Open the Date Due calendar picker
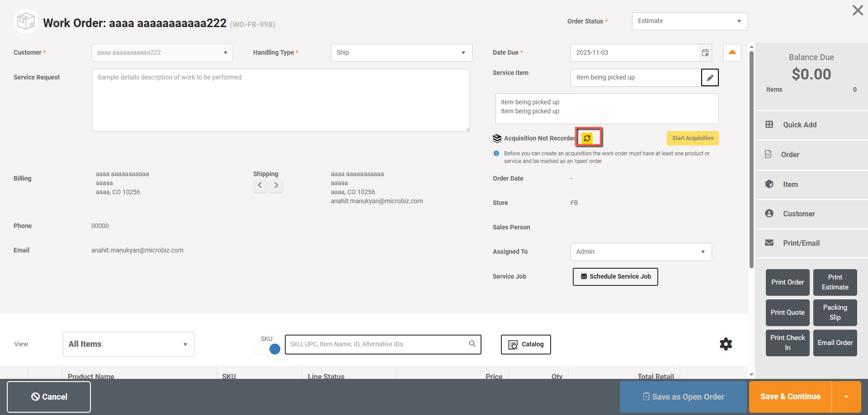868x415 pixels. 705,53
